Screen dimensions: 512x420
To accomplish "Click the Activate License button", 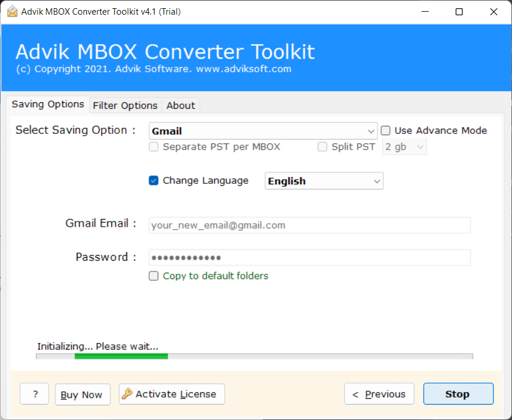I will [x=172, y=394].
